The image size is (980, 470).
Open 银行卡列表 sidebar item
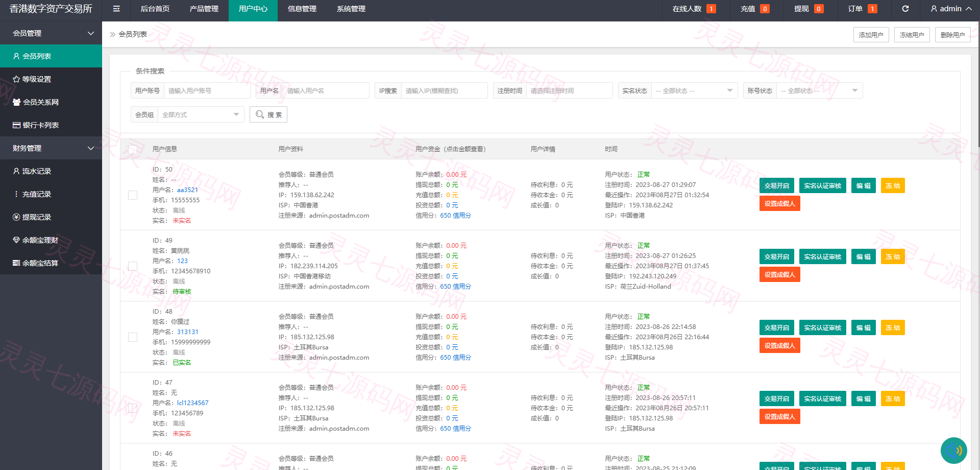coord(51,125)
